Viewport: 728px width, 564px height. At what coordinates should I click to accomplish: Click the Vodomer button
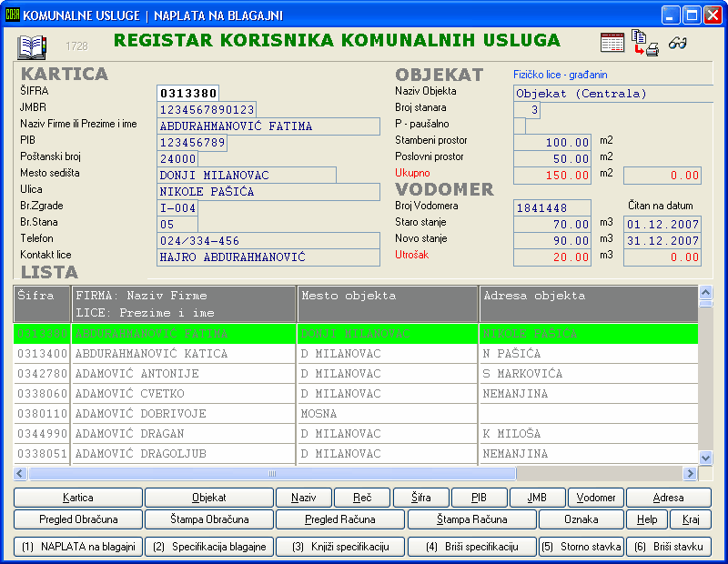[596, 498]
